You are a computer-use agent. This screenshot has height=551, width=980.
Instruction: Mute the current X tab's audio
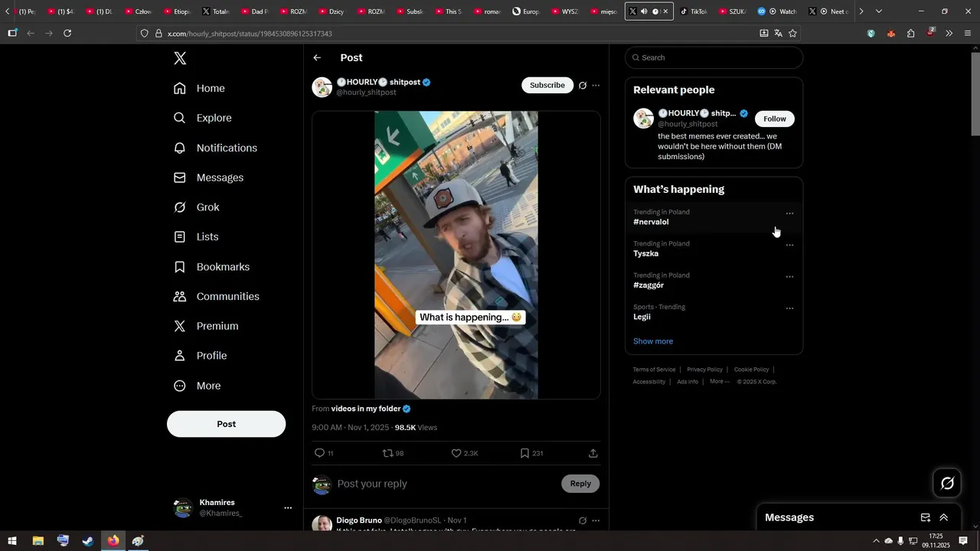click(x=644, y=11)
